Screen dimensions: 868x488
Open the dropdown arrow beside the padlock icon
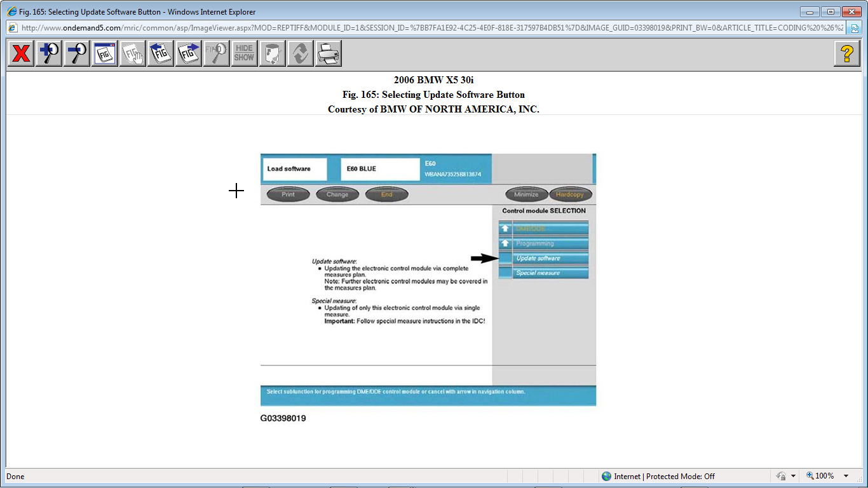coord(793,476)
